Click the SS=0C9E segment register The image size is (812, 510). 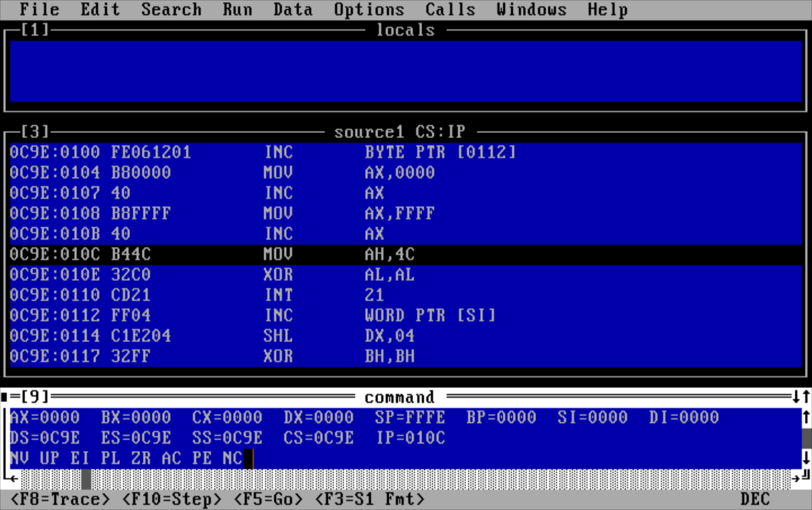tap(227, 438)
